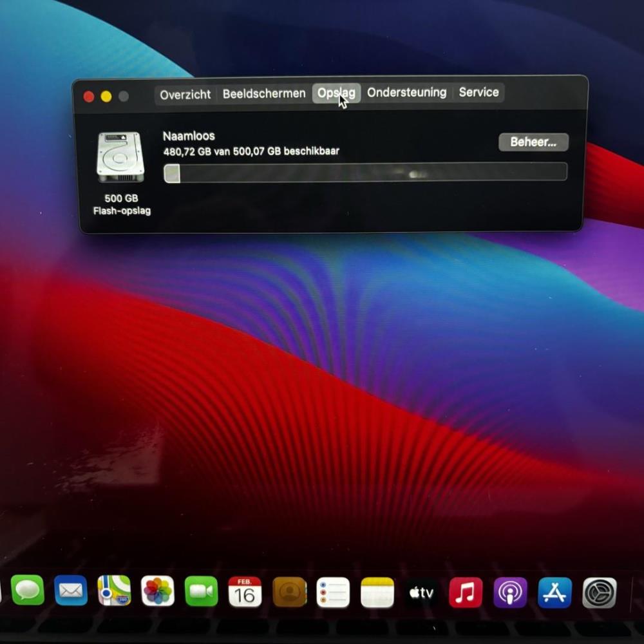The height and width of the screenshot is (644, 644).
Task: Open the Photos app in Dock
Action: click(x=158, y=591)
